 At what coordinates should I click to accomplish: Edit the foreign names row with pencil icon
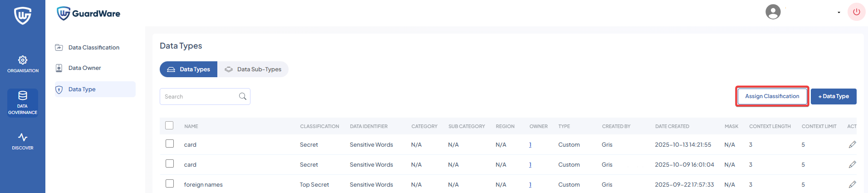pyautogui.click(x=852, y=184)
